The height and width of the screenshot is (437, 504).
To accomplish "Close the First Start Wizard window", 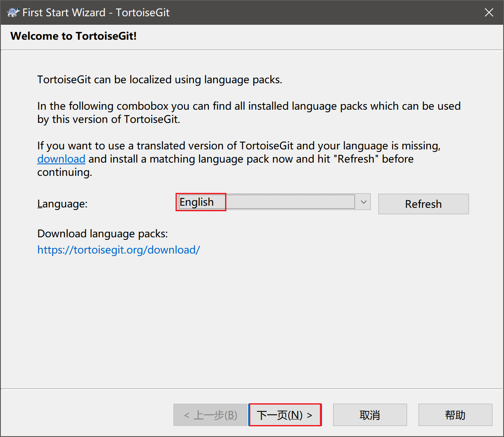I will [x=489, y=12].
